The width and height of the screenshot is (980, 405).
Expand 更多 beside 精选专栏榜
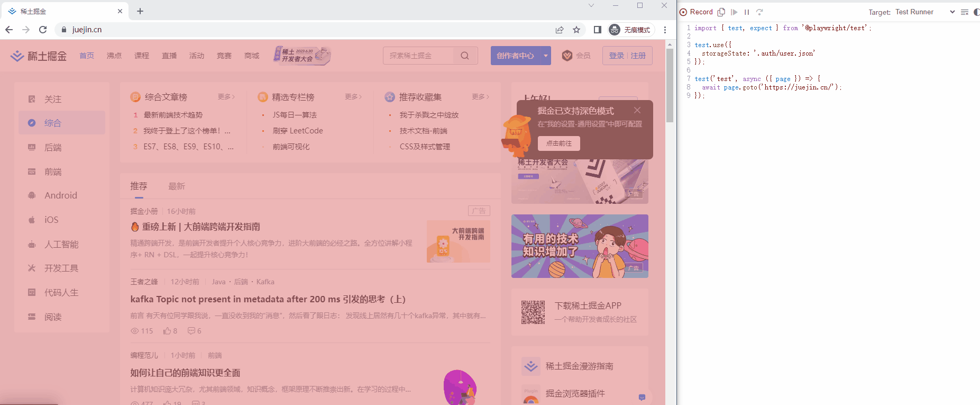pyautogui.click(x=353, y=97)
